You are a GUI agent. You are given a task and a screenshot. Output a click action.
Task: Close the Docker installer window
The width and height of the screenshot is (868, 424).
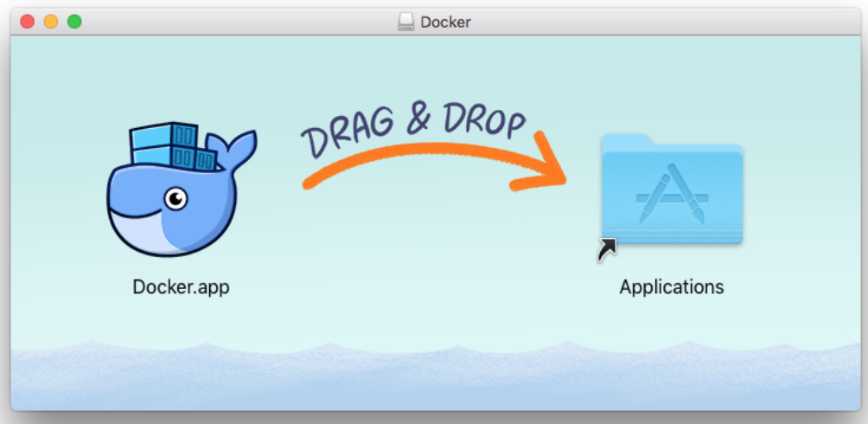click(x=27, y=22)
